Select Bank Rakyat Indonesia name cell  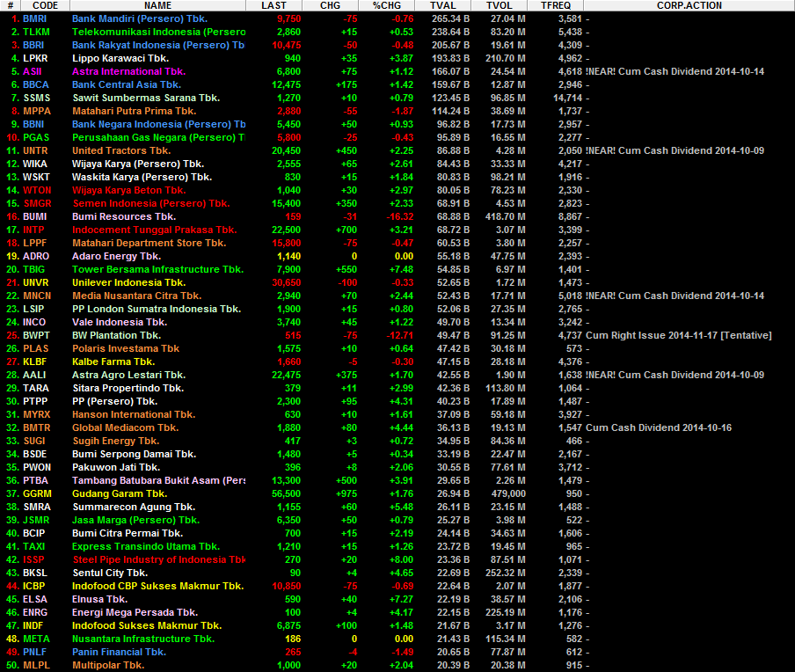pyautogui.click(x=158, y=45)
